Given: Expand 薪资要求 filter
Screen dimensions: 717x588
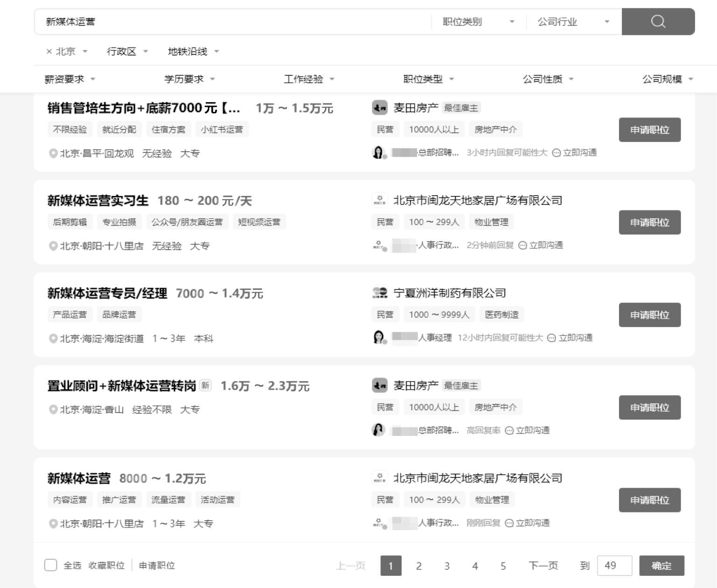Looking at the screenshot, I should (x=70, y=79).
